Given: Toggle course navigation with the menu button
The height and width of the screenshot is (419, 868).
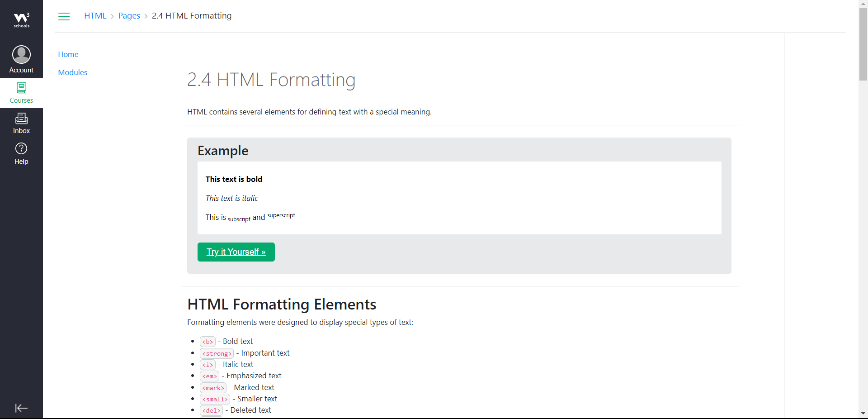Looking at the screenshot, I should (x=64, y=16).
